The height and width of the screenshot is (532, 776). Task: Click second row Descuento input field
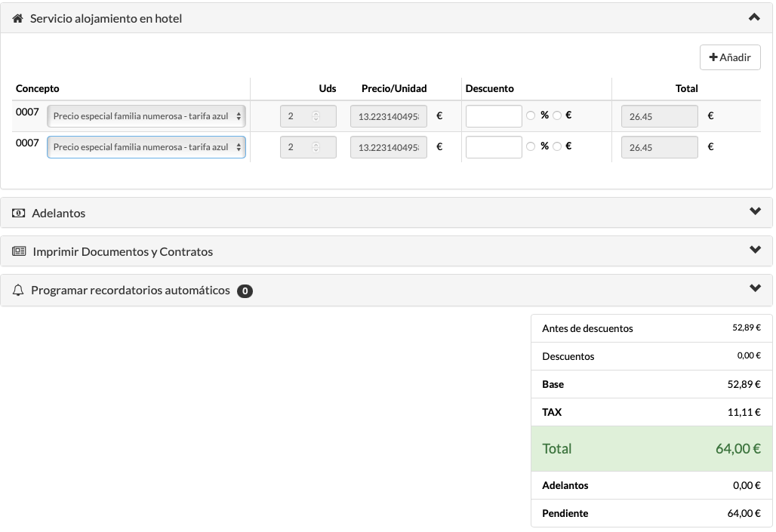coord(494,147)
